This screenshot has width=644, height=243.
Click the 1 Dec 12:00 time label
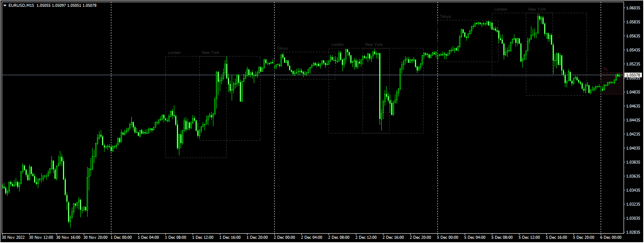(x=203, y=237)
